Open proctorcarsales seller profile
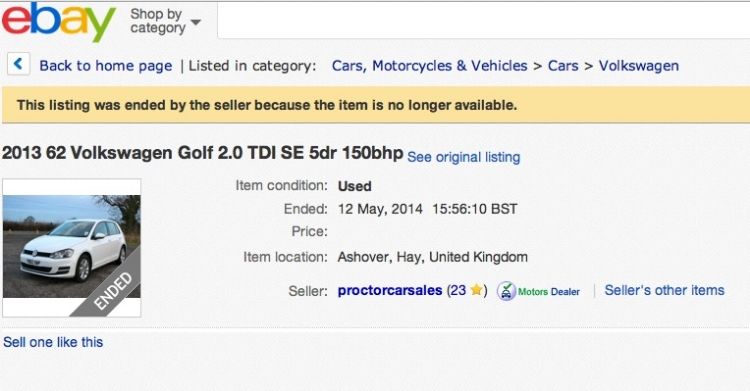 390,290
